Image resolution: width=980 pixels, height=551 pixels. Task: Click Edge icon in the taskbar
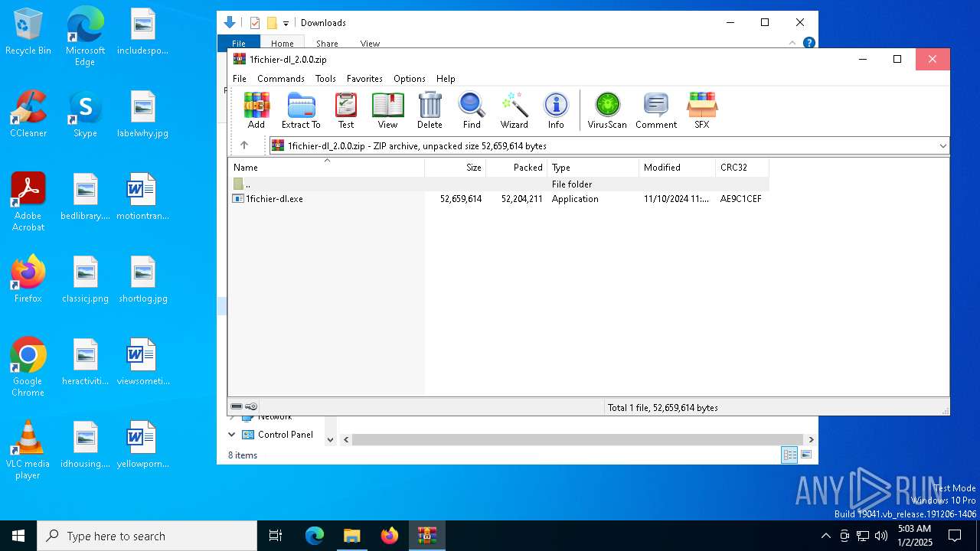click(x=315, y=536)
